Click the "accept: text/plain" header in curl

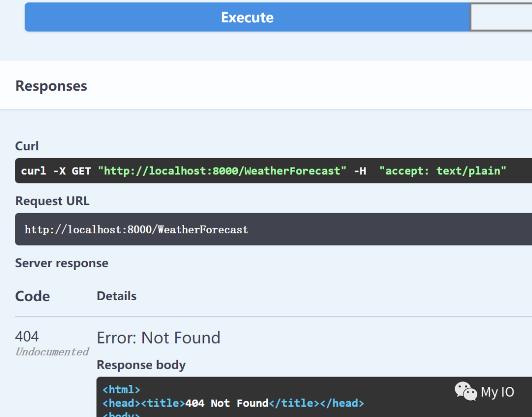tap(442, 171)
